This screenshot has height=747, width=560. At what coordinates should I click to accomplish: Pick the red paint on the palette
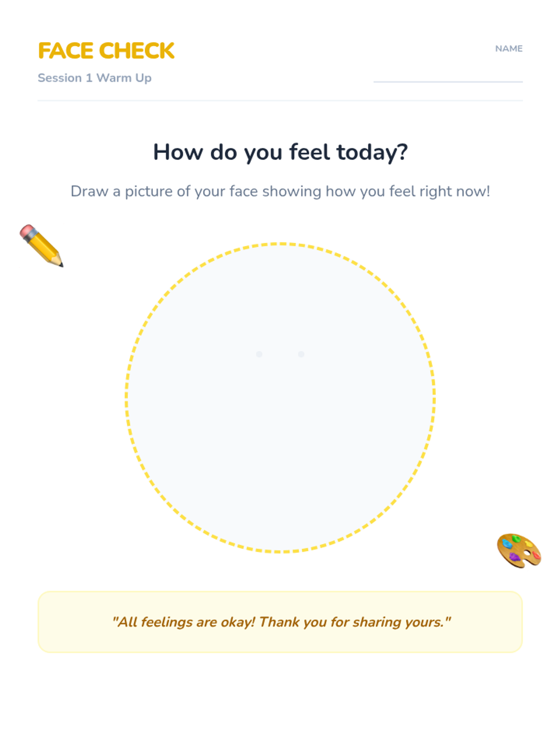536,555
